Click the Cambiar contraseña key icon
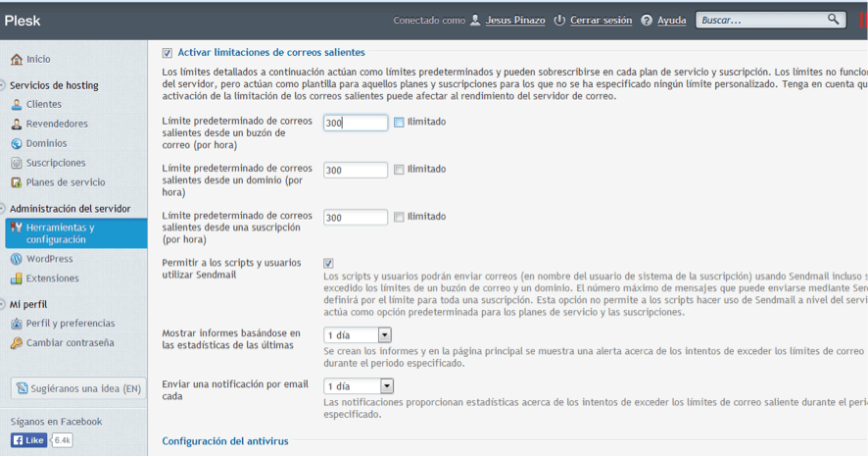Image resolution: width=868 pixels, height=457 pixels. tap(17, 343)
